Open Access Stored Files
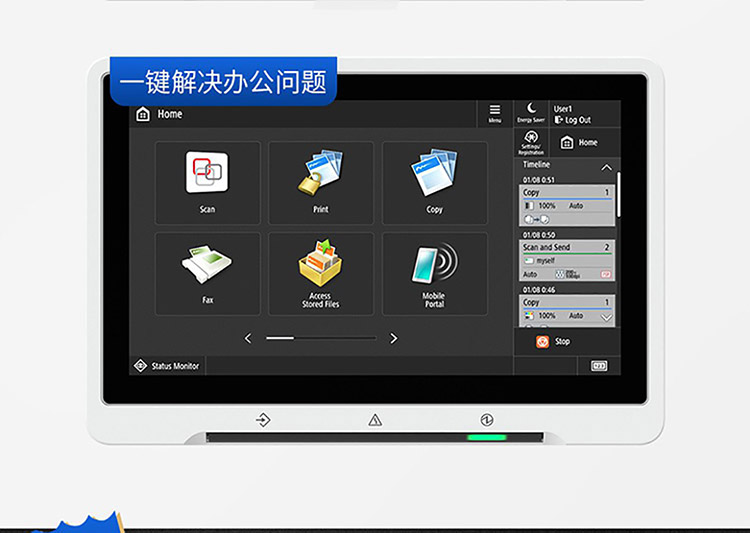This screenshot has height=533, width=750. 320,273
